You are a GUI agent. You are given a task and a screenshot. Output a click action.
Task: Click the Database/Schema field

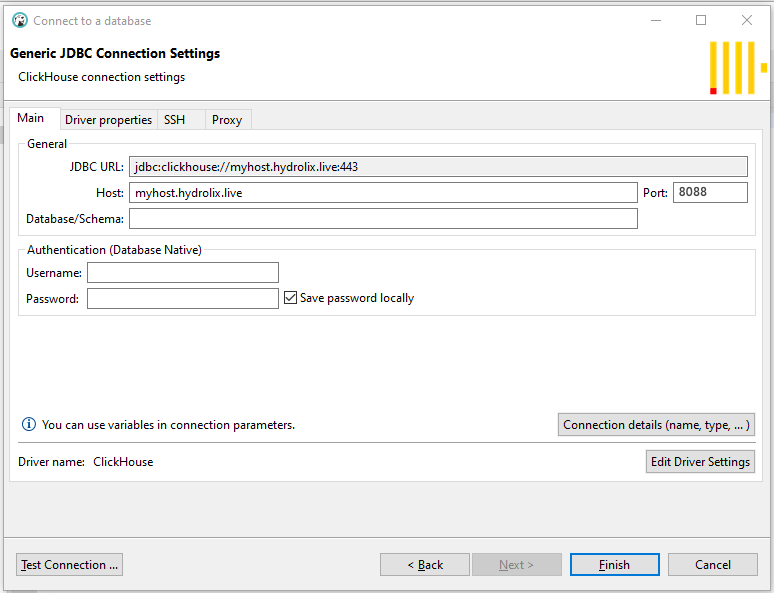pos(384,219)
